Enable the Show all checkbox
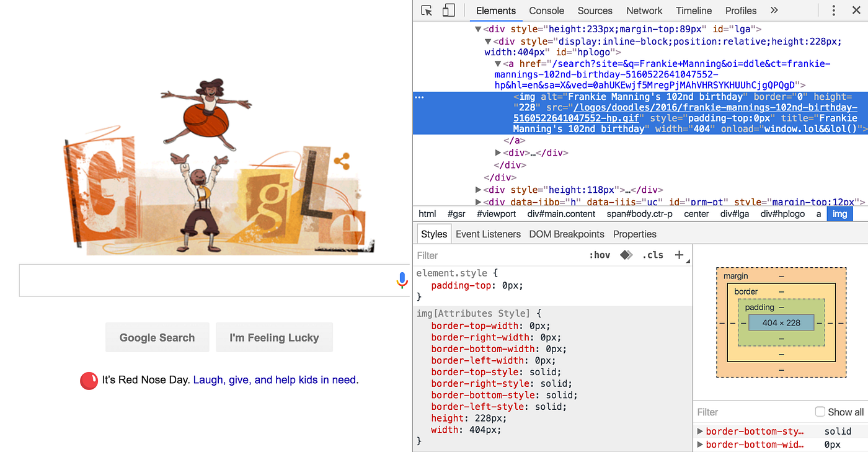 pos(820,412)
